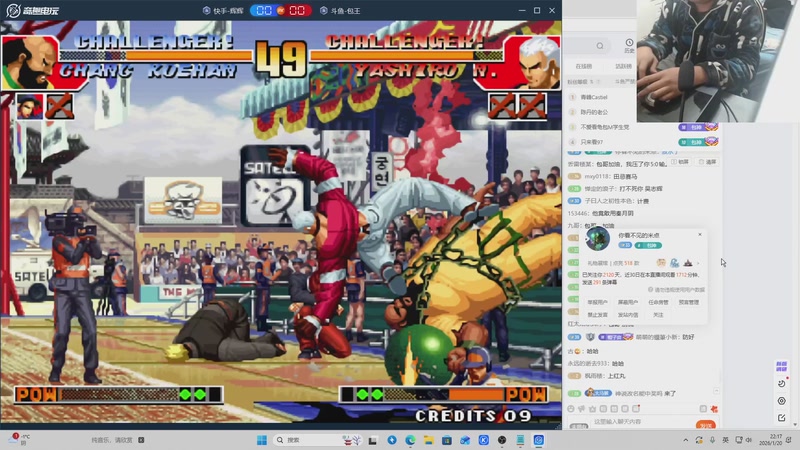Click the 清屏 clear screen button
The image size is (800, 450).
coord(707,162)
